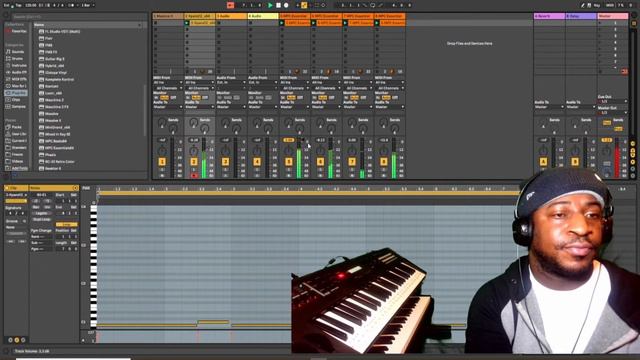Image resolution: width=640 pixels, height=360 pixels.
Task: Toggle track 5 activator button
Action: pyautogui.click(x=289, y=162)
